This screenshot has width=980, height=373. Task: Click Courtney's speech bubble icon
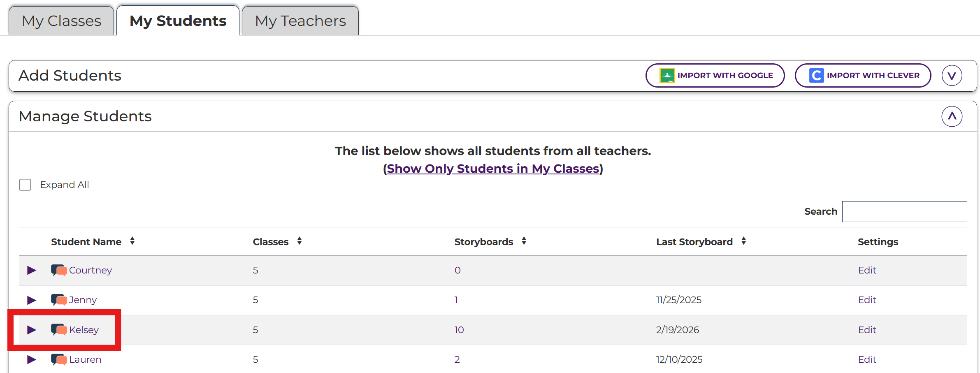pyautogui.click(x=59, y=270)
